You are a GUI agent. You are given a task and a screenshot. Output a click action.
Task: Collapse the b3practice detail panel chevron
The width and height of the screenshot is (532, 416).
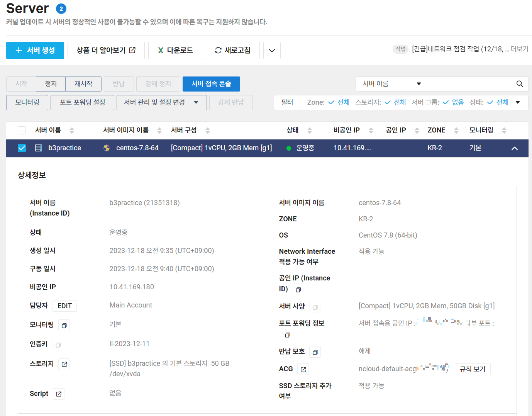(x=514, y=148)
